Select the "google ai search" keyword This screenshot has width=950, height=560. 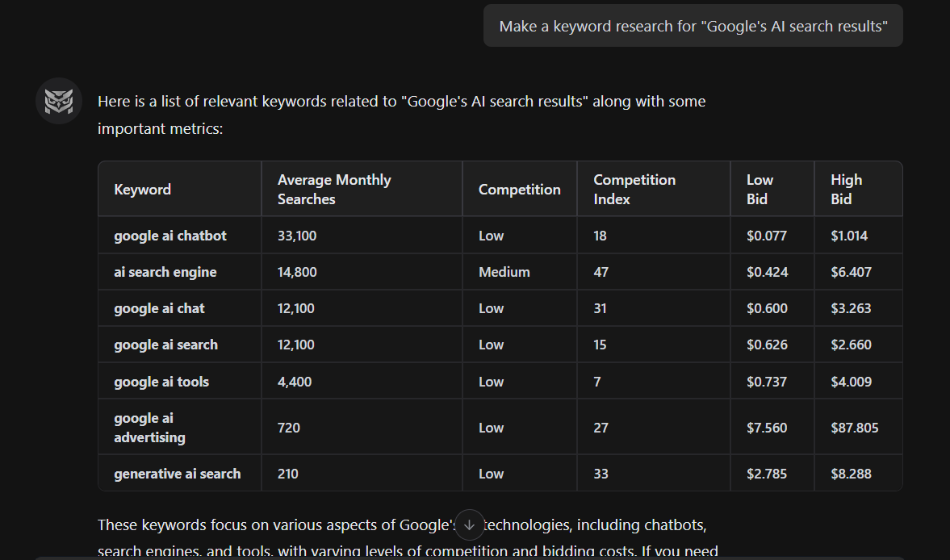(x=165, y=345)
